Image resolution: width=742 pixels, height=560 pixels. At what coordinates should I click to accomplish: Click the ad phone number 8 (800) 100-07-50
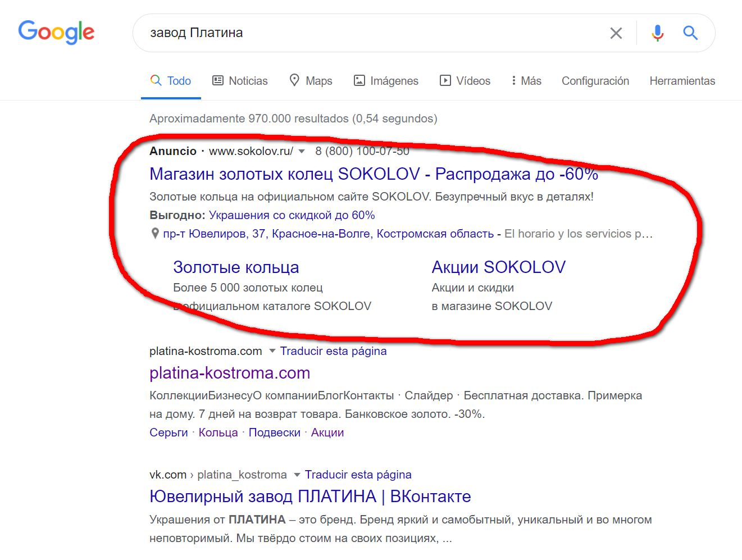coord(362,151)
